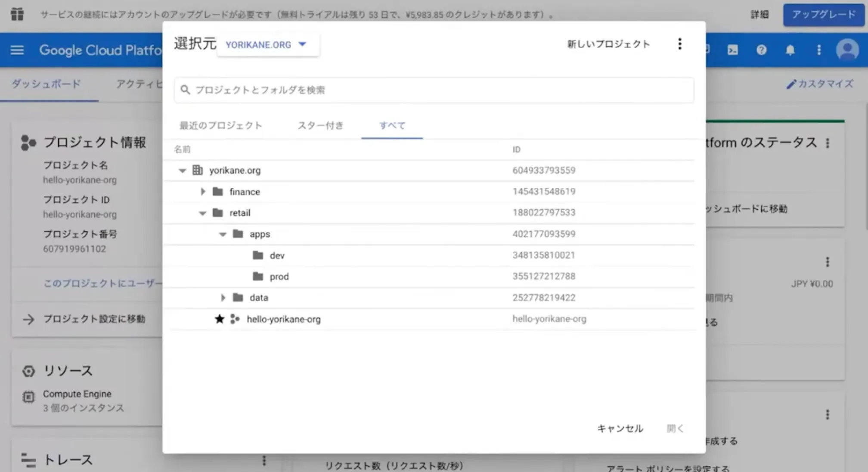Select hello-yorikane-org project row
Image resolution: width=868 pixels, height=472 pixels.
tap(429, 319)
